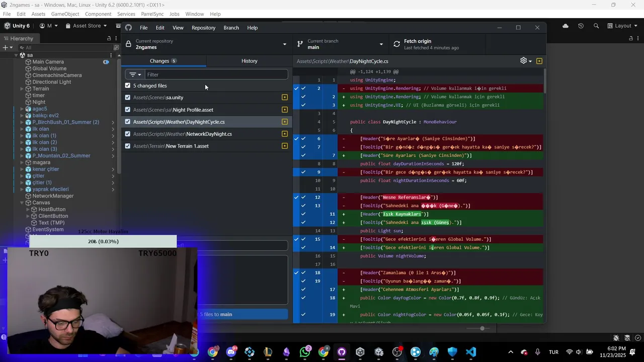The image size is (644, 362).
Task: Open the Asset Store dropdown
Action: coord(86,26)
